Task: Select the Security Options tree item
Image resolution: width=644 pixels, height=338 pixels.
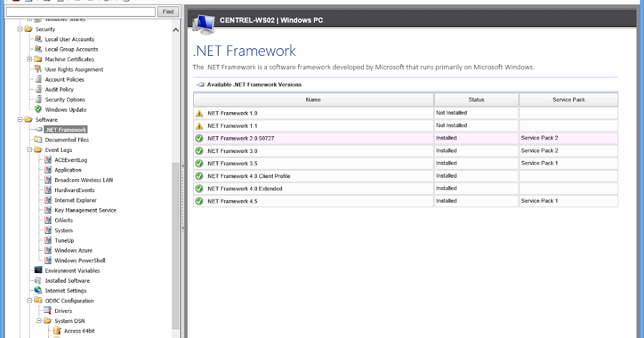Action: tap(65, 99)
